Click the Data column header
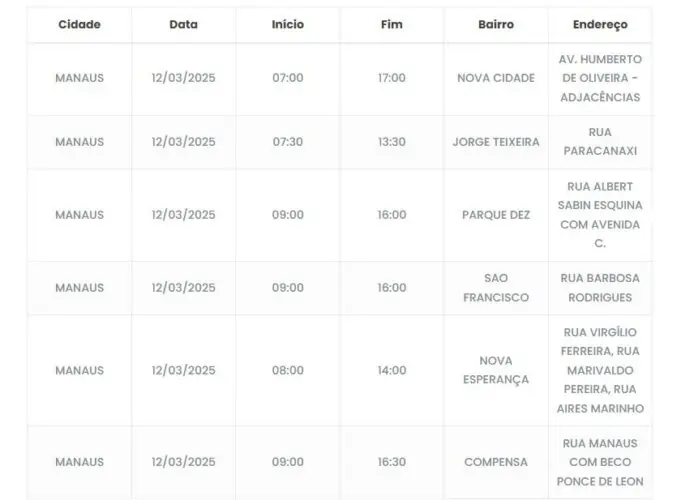The height and width of the screenshot is (500, 681). point(183,24)
